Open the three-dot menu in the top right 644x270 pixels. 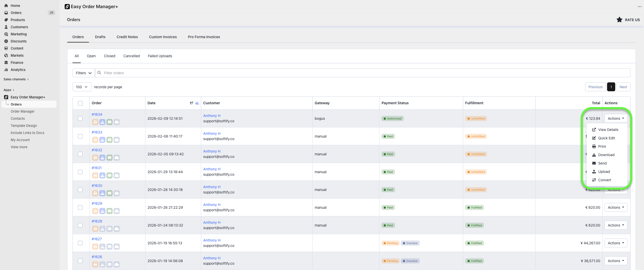639,7
